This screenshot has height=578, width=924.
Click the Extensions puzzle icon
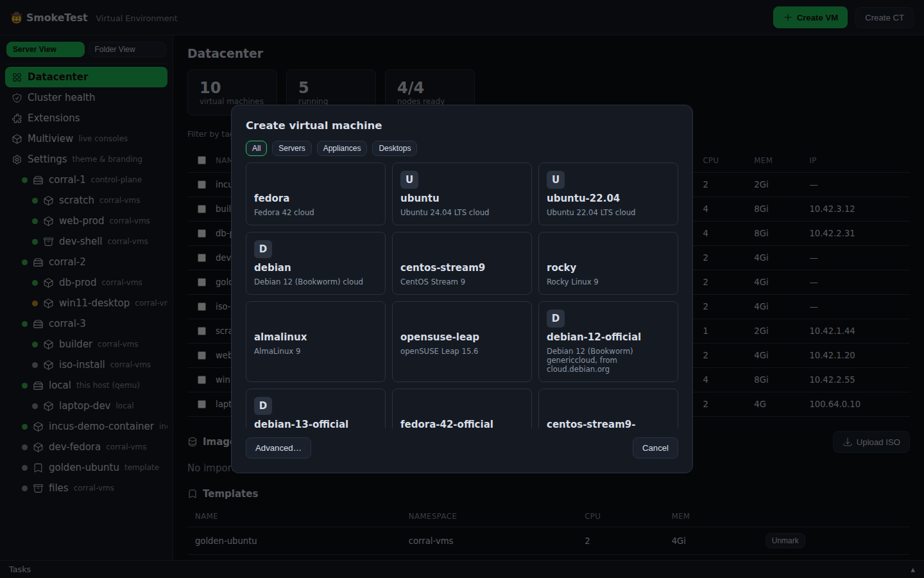(17, 118)
